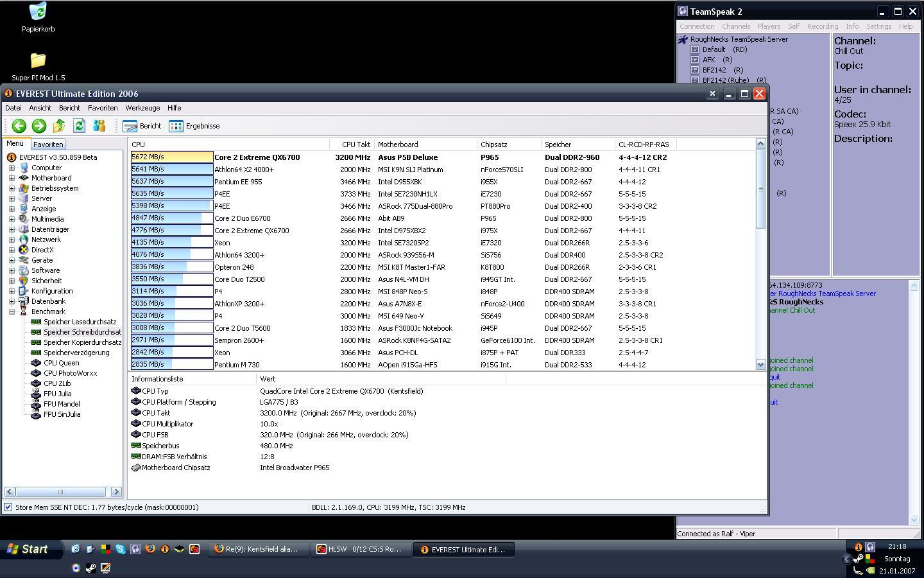Image resolution: width=924 pixels, height=578 pixels.
Task: Launch Skype from the quick launch bar
Action: [x=120, y=549]
